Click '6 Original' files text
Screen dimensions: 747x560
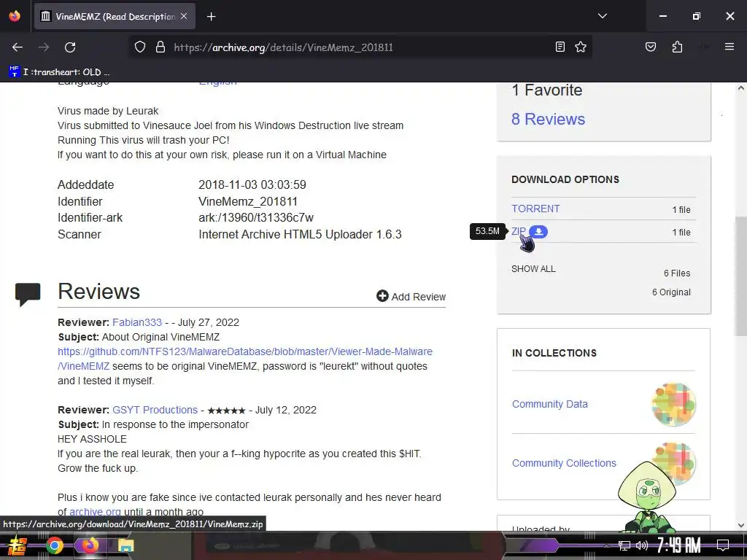[x=671, y=292]
